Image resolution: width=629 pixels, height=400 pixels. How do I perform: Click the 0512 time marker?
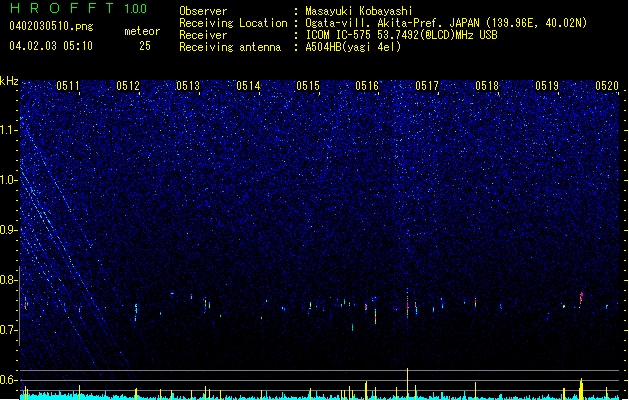coord(128,86)
